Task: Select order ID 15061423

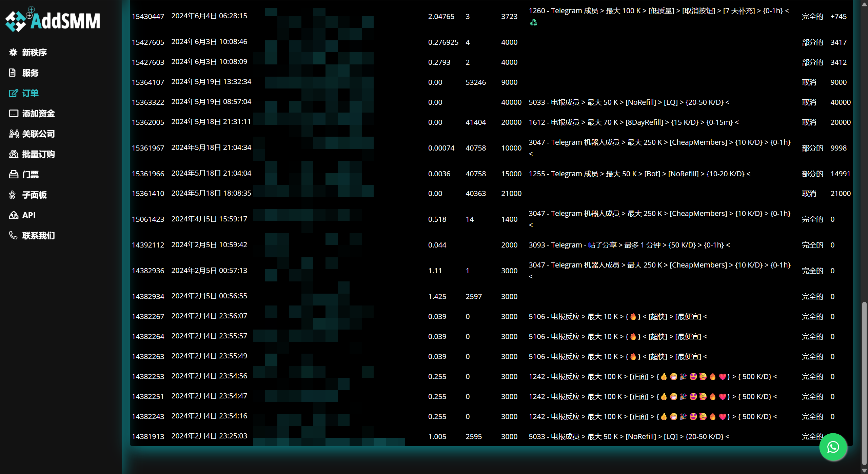Action: (x=148, y=219)
